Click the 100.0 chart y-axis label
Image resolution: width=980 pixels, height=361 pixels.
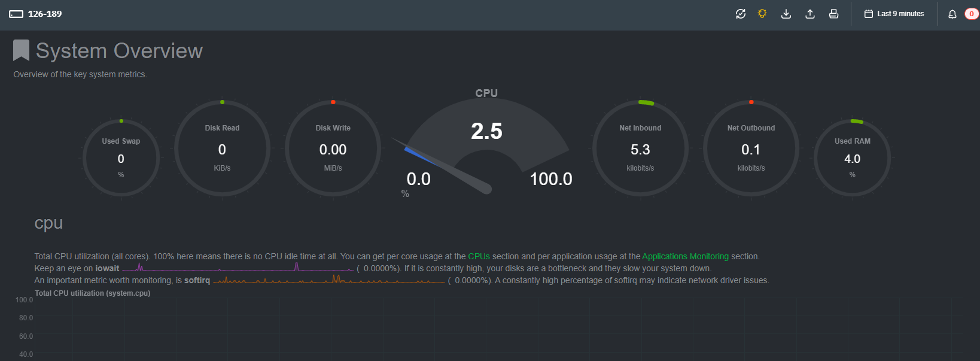pos(24,300)
